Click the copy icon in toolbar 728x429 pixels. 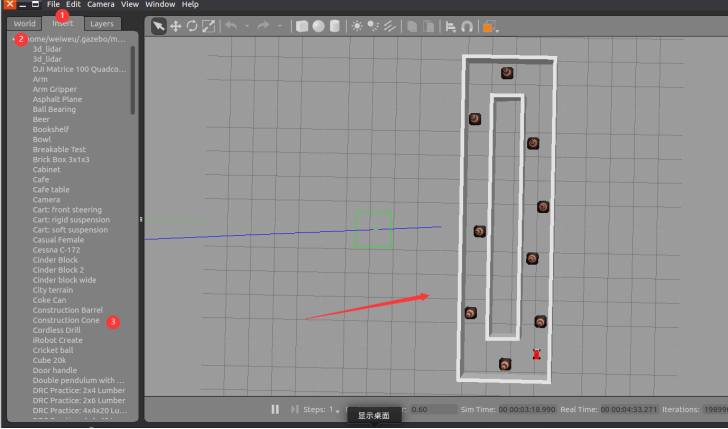click(412, 26)
